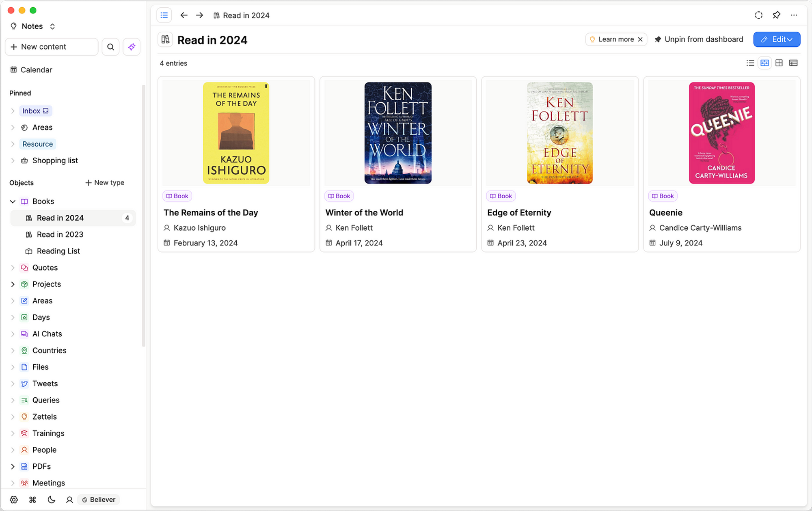The width and height of the screenshot is (812, 511).
Task: Click the Edge of Eternity title
Action: pos(519,213)
